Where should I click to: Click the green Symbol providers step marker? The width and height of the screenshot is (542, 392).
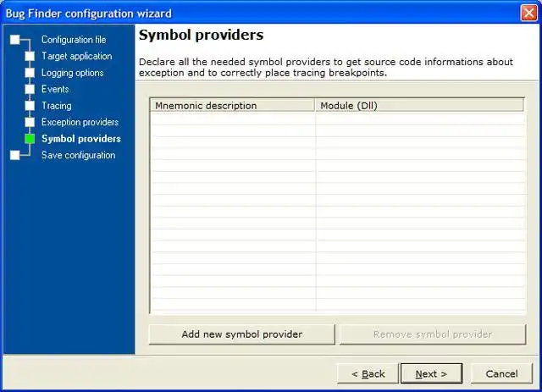pyautogui.click(x=30, y=139)
